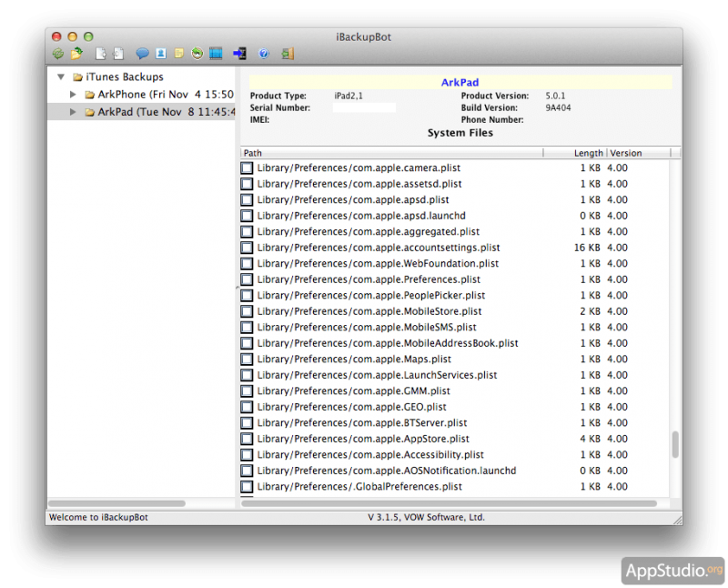Click the Product Version 5.0.1 value
728x588 pixels.
555,96
